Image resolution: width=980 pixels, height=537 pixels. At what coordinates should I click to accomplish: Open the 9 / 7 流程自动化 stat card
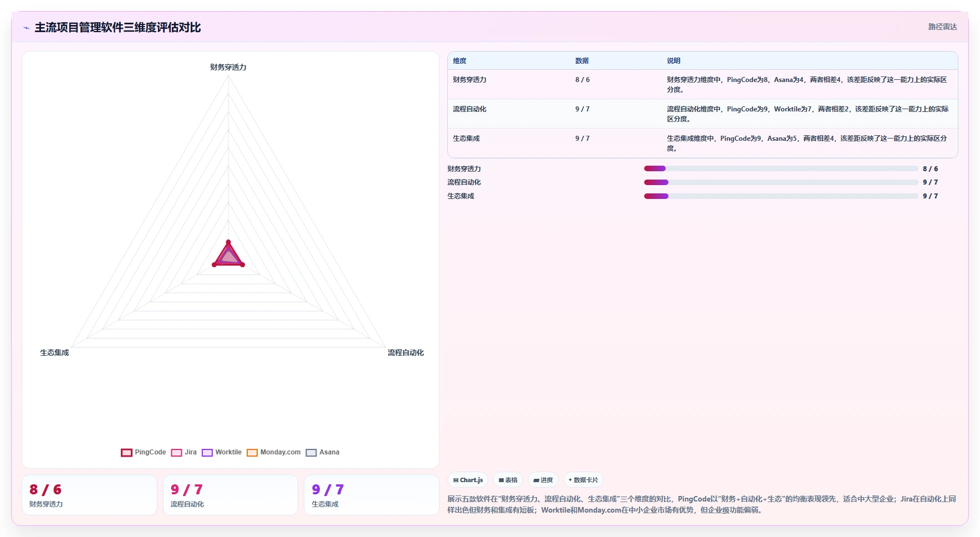coord(231,495)
